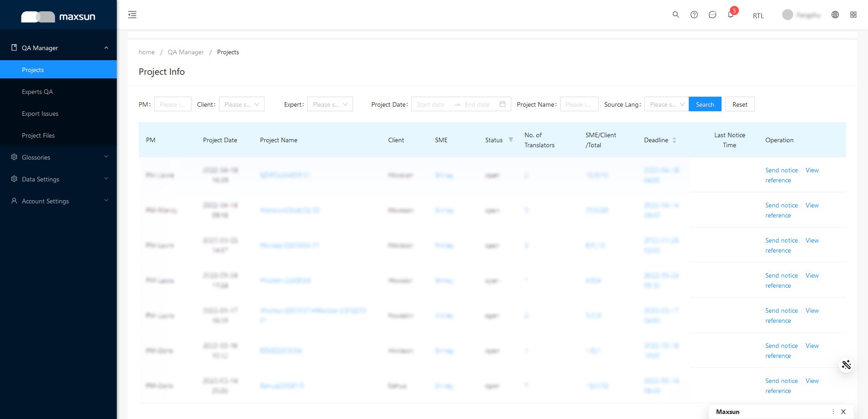
Task: Click Send notice in the first row
Action: (x=781, y=170)
